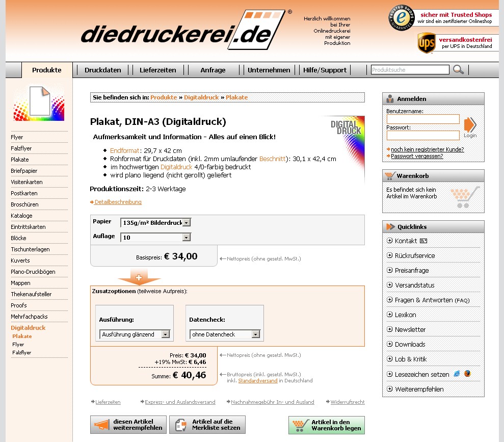The image size is (504, 442).
Task: Click 'Passwort vergessen?' link
Action: pyautogui.click(x=417, y=156)
